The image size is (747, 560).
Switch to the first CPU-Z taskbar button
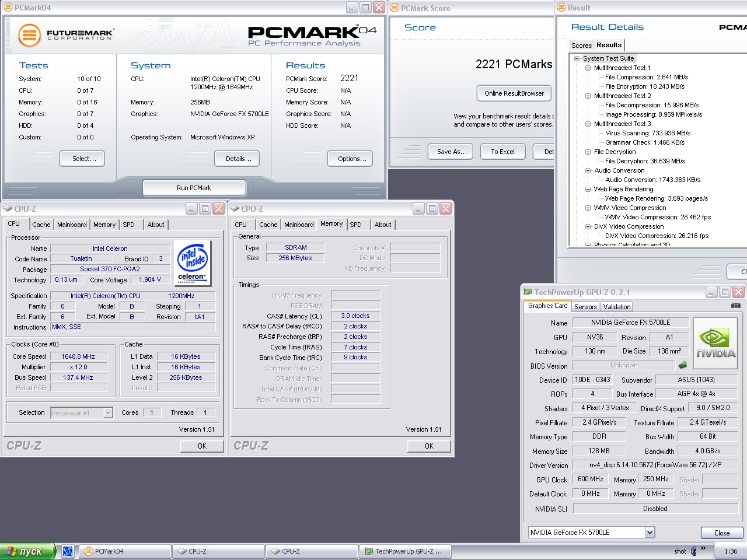point(219,551)
